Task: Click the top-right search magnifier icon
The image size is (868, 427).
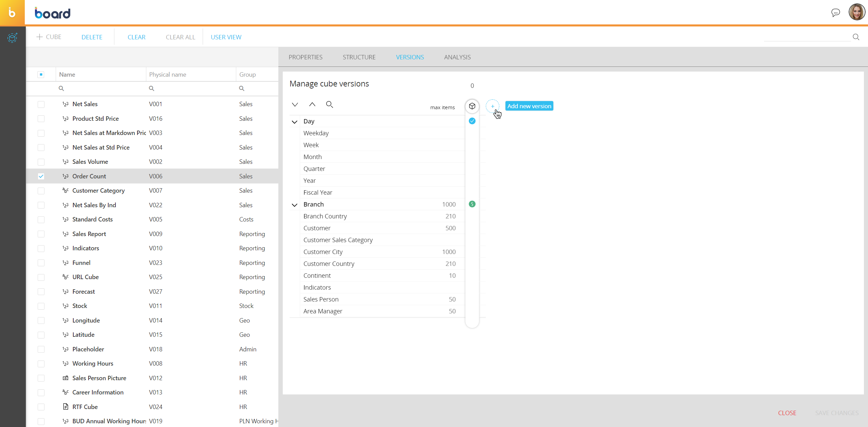Action: [x=856, y=37]
